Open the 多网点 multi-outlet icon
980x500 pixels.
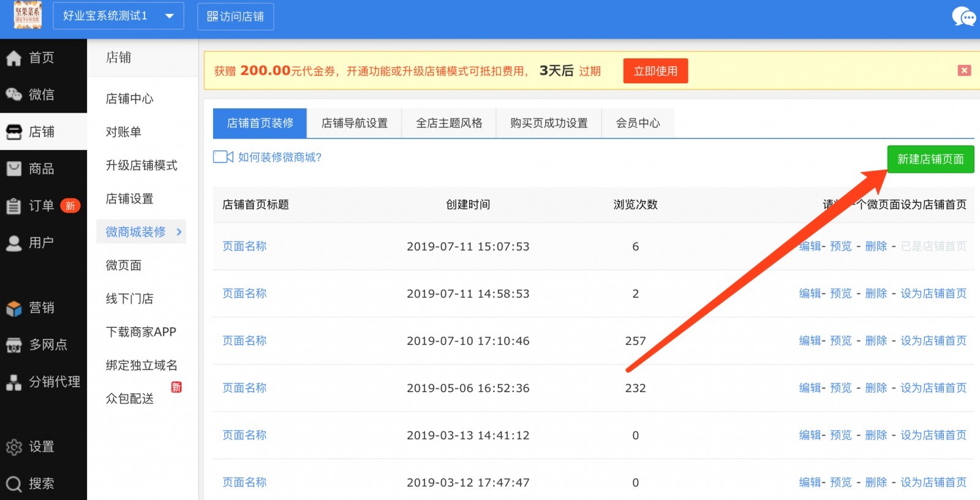[13, 345]
